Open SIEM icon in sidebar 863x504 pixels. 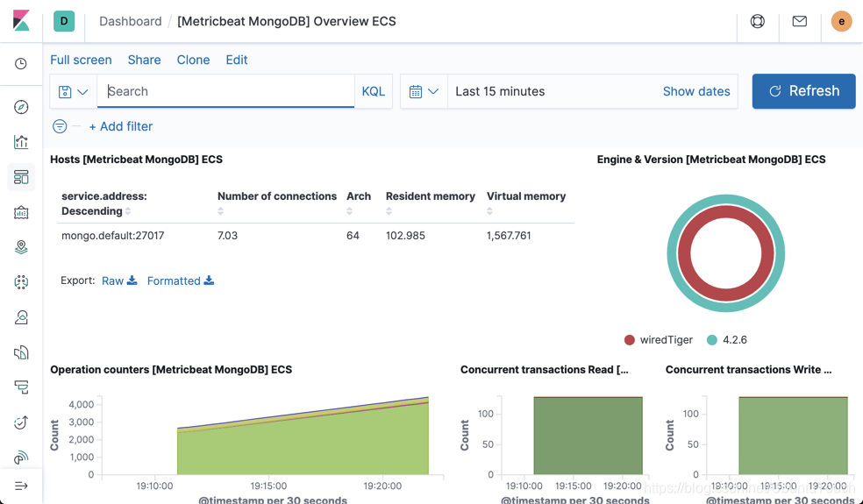pyautogui.click(x=21, y=458)
